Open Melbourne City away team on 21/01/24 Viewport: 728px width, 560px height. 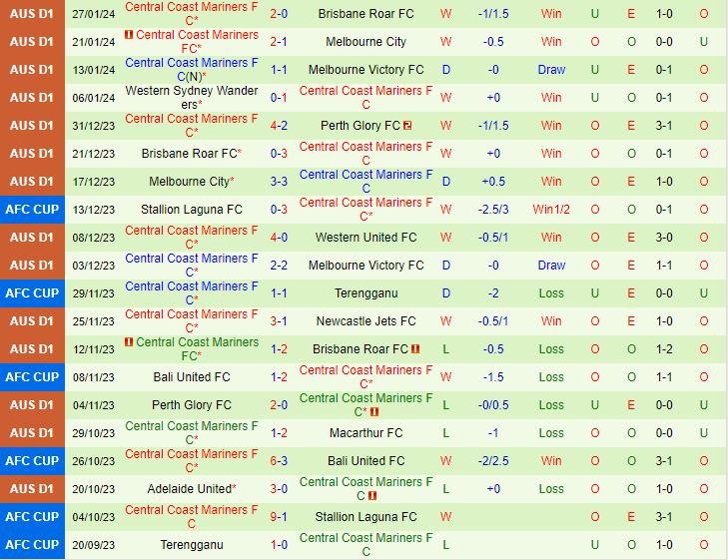click(x=365, y=42)
